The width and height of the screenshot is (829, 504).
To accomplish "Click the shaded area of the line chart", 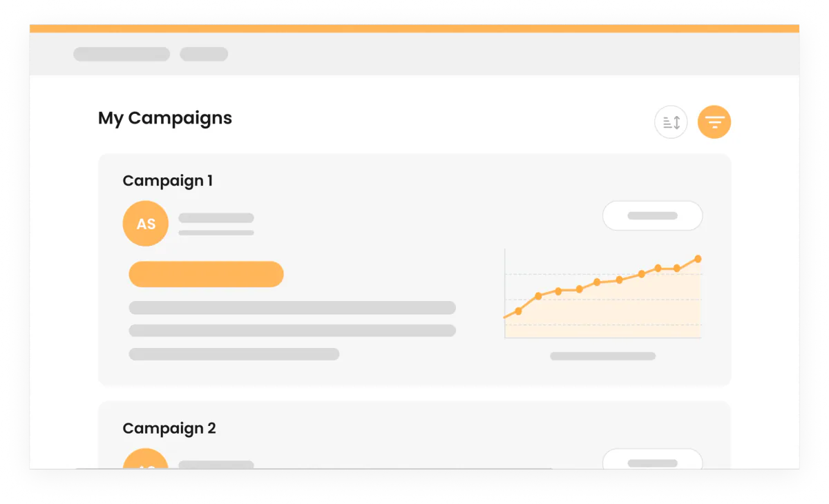I will point(608,314).
